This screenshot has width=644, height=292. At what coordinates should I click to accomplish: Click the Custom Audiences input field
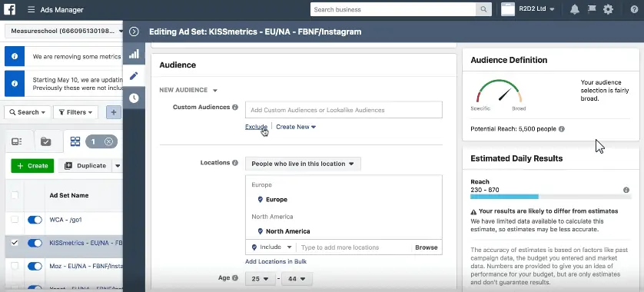tap(344, 110)
